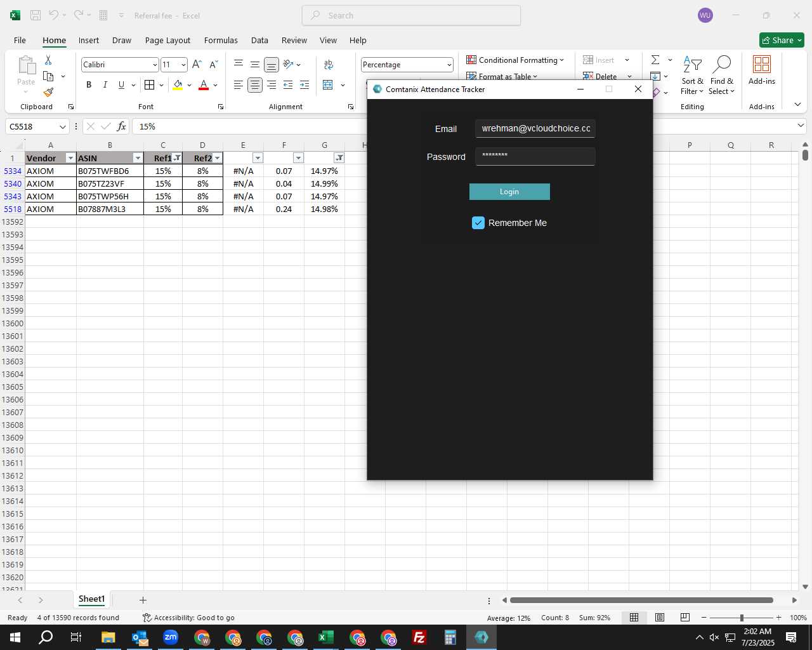Open Zoom from the taskbar
The width and height of the screenshot is (812, 650).
(x=171, y=637)
